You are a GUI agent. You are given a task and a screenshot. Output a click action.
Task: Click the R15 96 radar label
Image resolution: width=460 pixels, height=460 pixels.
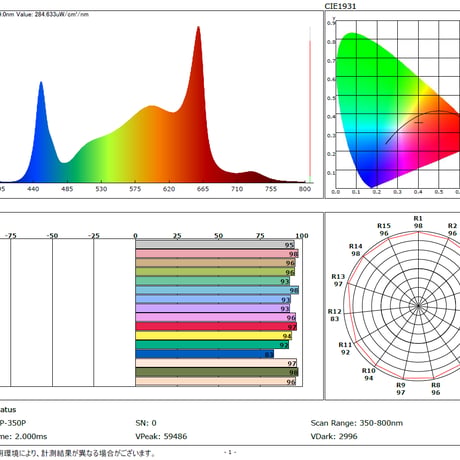click(384, 229)
